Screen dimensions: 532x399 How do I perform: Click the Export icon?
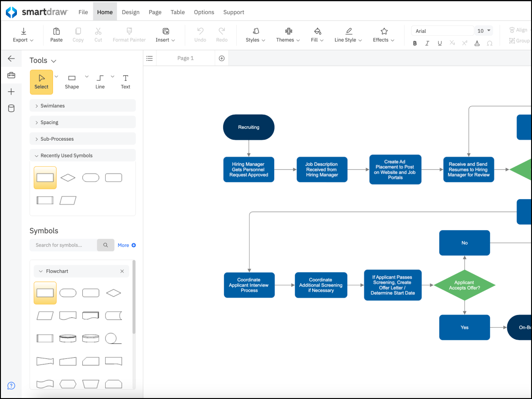[x=23, y=31]
